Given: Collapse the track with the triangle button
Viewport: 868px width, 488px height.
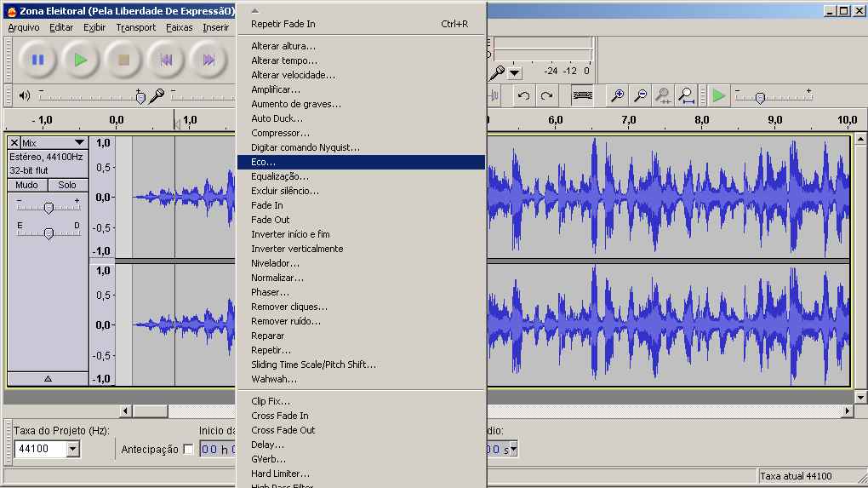Looking at the screenshot, I should [x=49, y=379].
